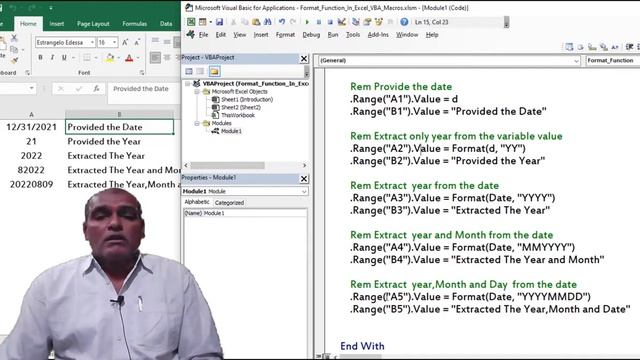Click the Cut icon in VBA toolbar
This screenshot has height=360, width=640.
tap(233, 22)
